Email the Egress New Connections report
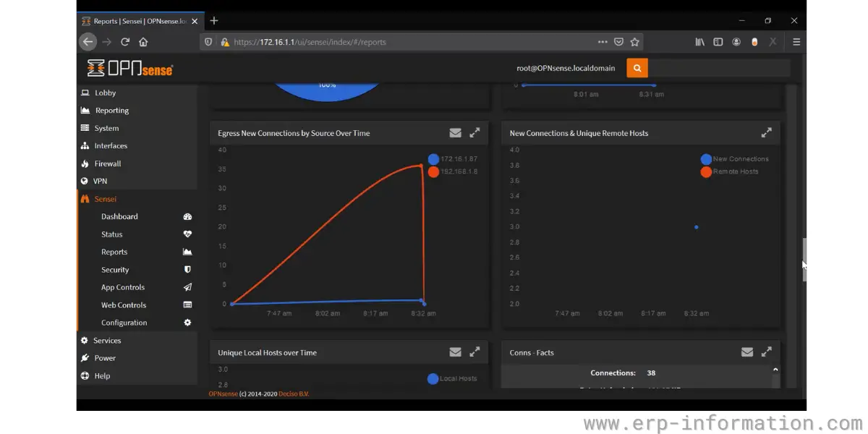Image resolution: width=868 pixels, height=434 pixels. coord(455,133)
